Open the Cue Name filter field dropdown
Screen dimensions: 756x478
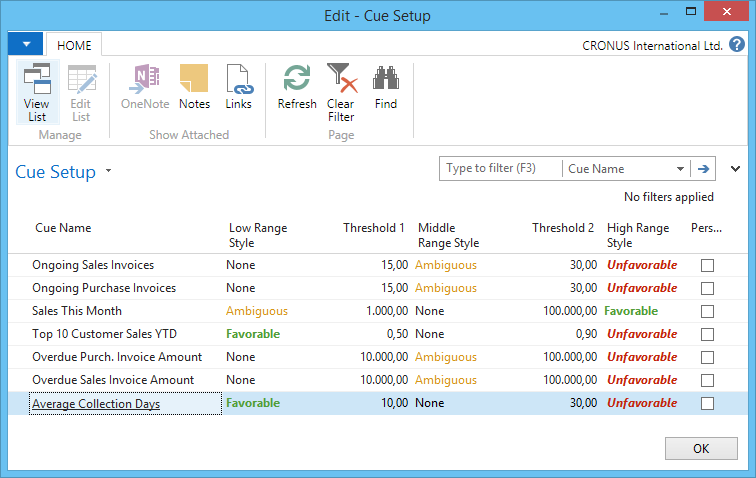coord(681,169)
